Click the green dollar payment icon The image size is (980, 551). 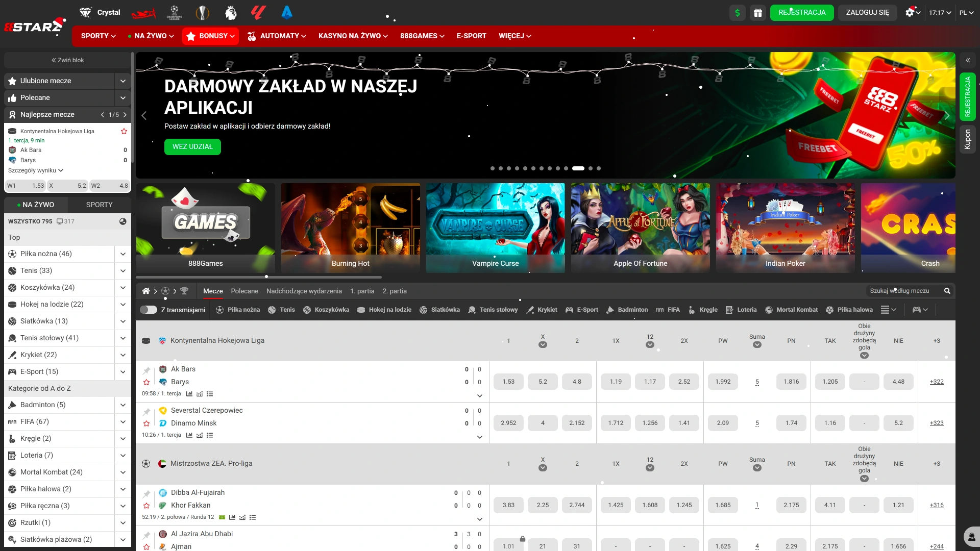click(x=738, y=13)
